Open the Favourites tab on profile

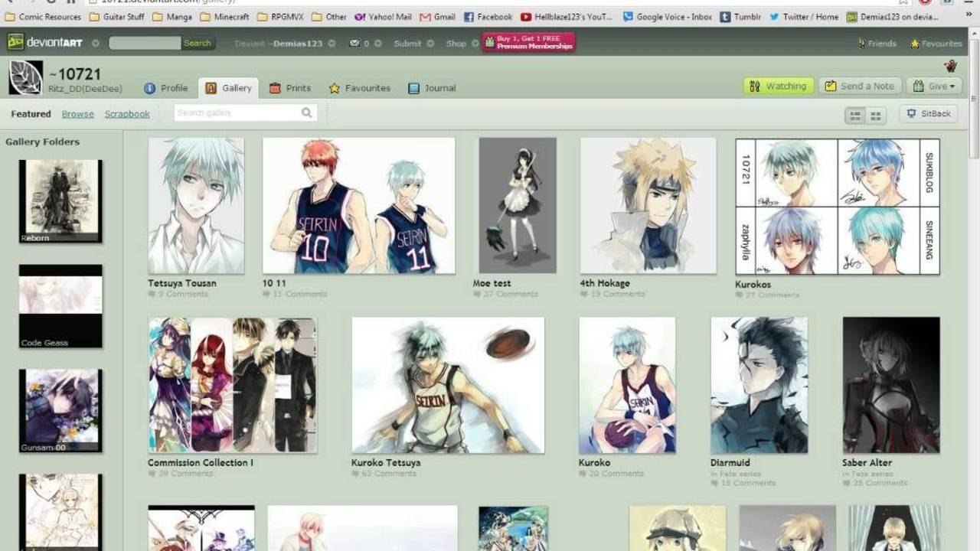click(x=360, y=88)
